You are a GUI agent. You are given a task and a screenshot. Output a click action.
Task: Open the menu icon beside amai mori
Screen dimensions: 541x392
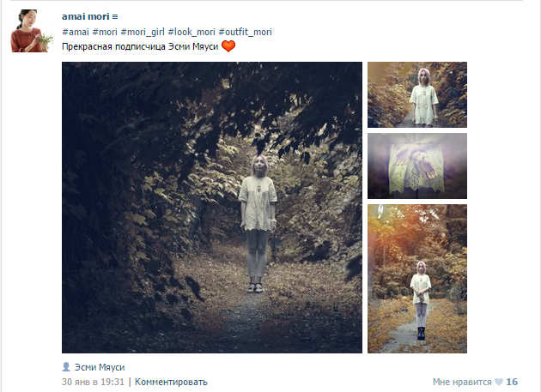115,16
